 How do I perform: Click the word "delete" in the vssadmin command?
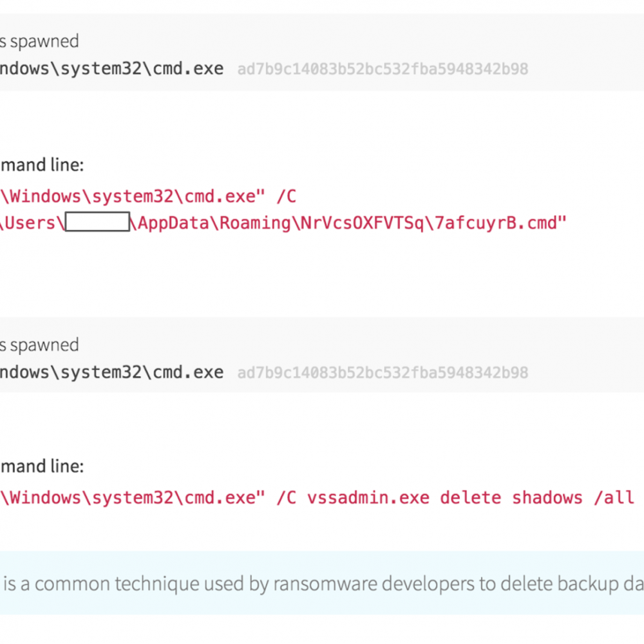pyautogui.click(x=470, y=498)
